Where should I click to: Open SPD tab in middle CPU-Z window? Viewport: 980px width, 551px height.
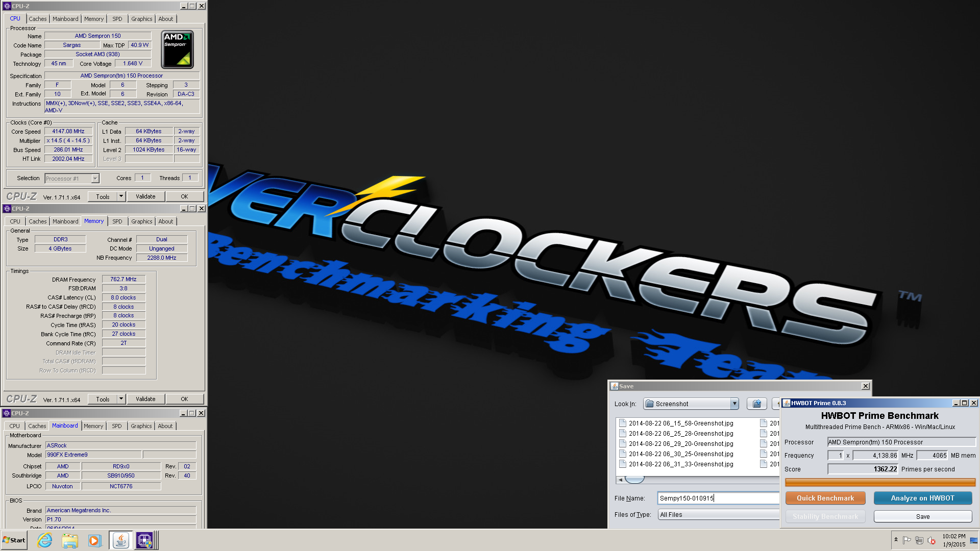(x=117, y=221)
